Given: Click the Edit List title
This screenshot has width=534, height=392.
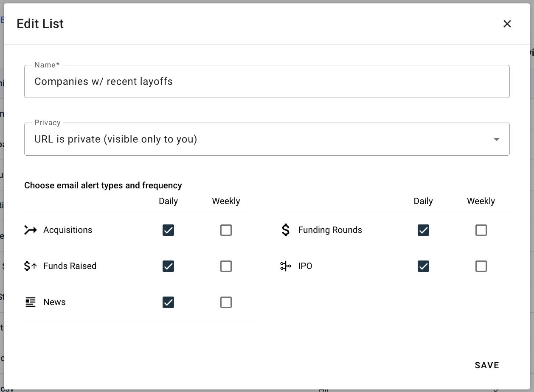Looking at the screenshot, I should (x=40, y=24).
